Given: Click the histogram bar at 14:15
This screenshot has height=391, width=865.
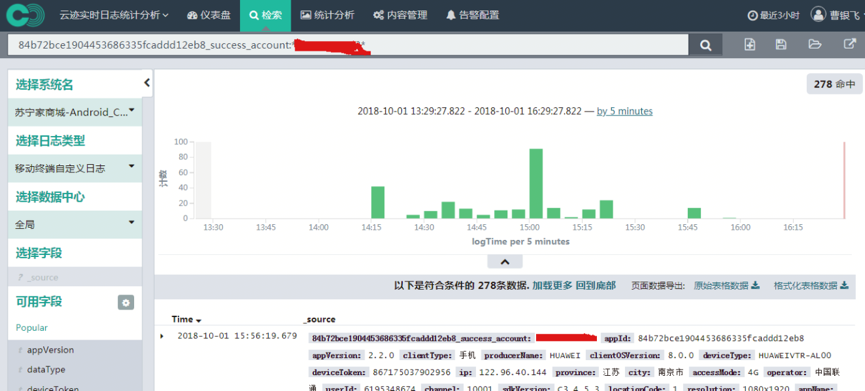Looking at the screenshot, I should click(x=377, y=202).
